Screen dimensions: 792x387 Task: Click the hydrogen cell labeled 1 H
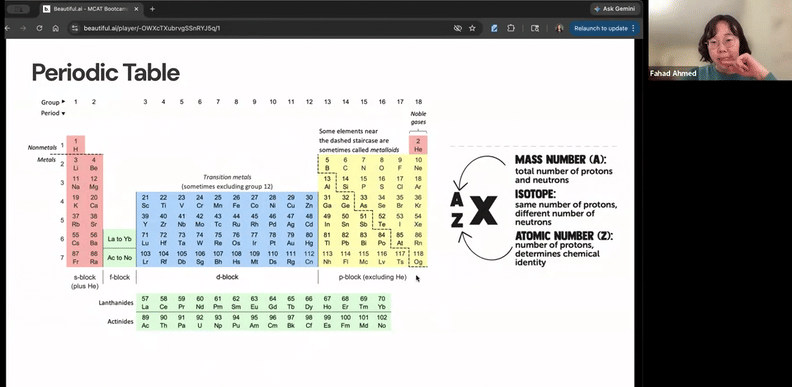pos(76,145)
